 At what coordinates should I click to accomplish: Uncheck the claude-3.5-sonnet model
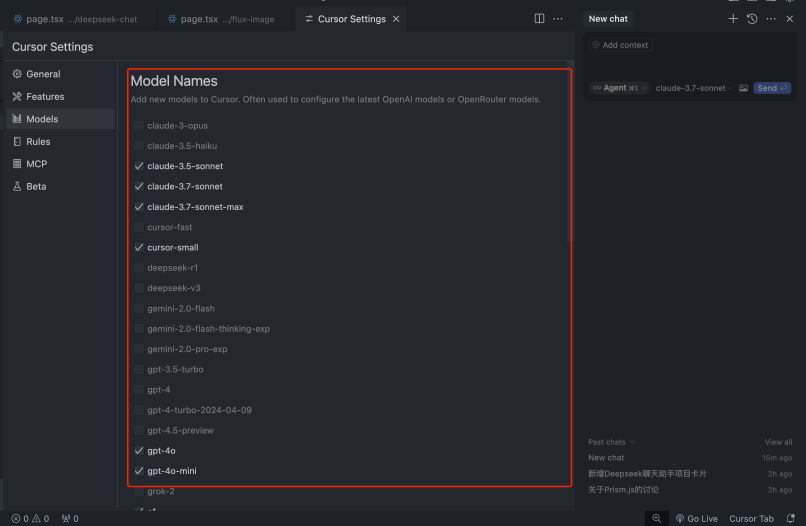point(139,166)
